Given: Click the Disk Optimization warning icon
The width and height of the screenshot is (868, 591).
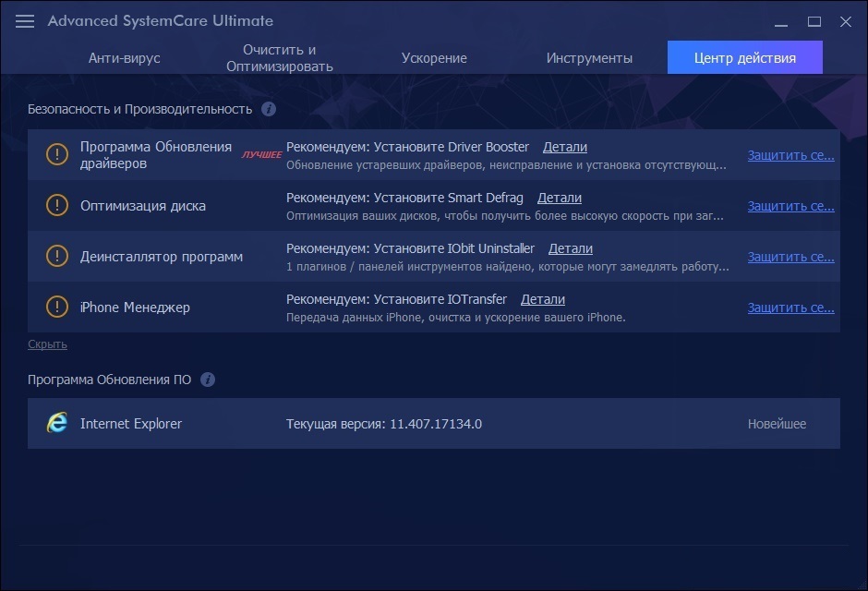Looking at the screenshot, I should click(x=57, y=206).
